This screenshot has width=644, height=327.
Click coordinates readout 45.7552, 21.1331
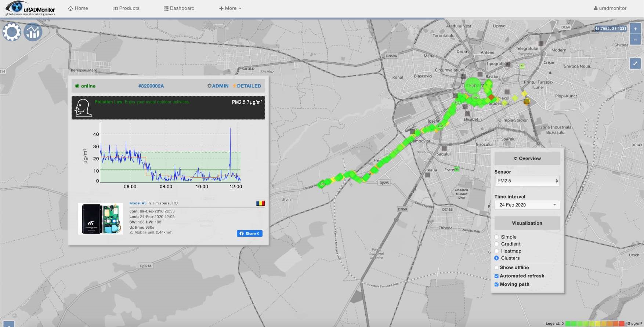pyautogui.click(x=611, y=29)
